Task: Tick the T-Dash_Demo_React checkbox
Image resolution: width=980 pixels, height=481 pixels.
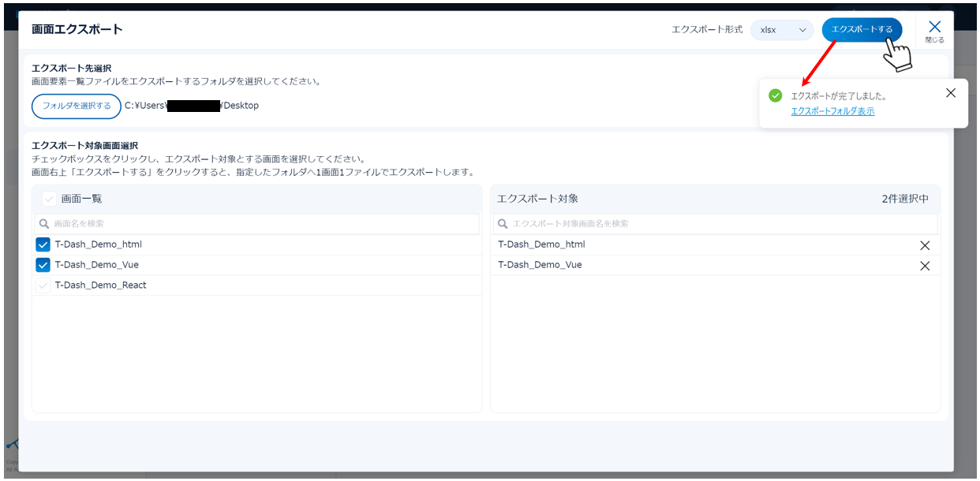Action: coord(43,285)
